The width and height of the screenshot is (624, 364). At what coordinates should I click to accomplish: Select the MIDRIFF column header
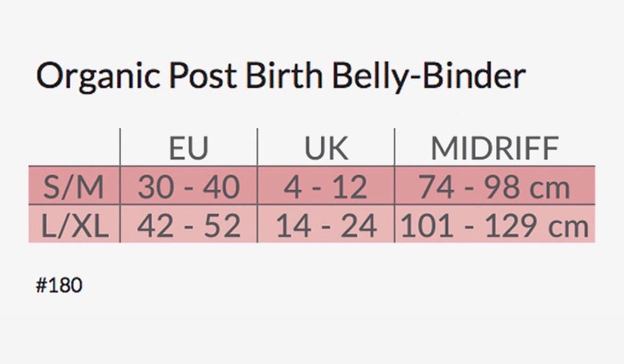click(x=495, y=148)
